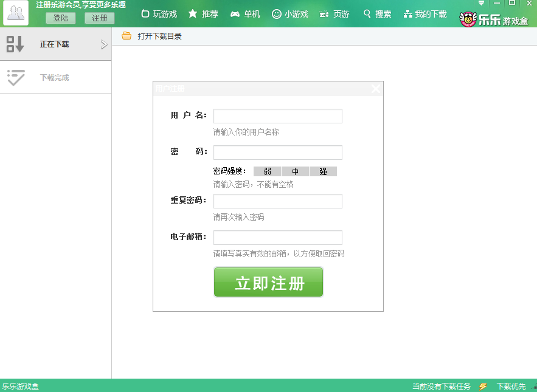Expand the 正在下载 chevron arrow
537x392 pixels.
[x=103, y=44]
